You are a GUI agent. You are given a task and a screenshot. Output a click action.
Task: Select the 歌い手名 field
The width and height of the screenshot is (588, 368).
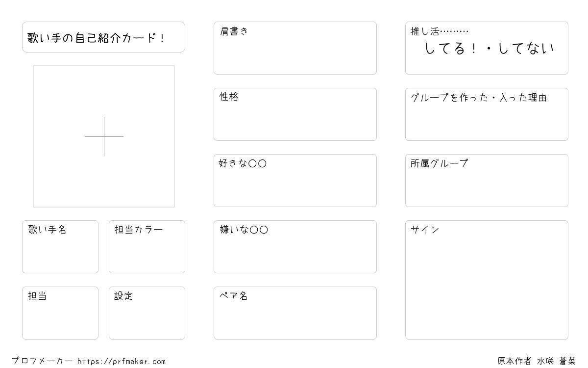coord(60,247)
